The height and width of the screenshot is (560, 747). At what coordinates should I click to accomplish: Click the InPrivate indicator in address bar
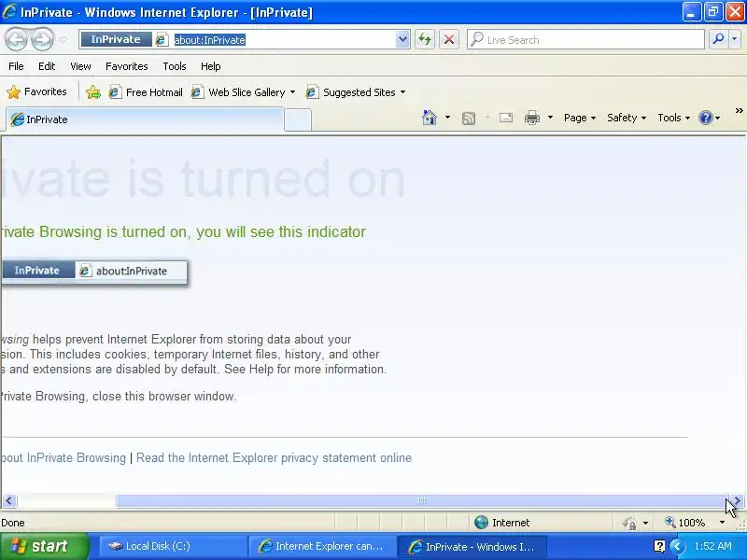[x=116, y=39]
